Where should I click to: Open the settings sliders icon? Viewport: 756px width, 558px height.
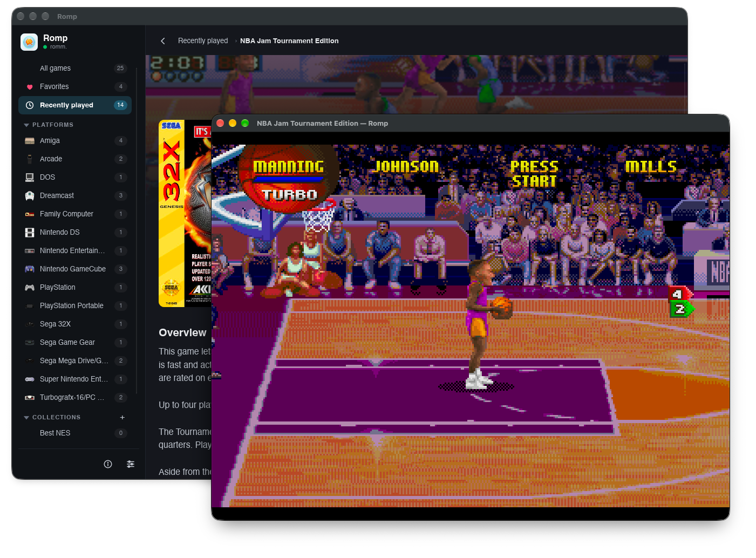coord(131,464)
